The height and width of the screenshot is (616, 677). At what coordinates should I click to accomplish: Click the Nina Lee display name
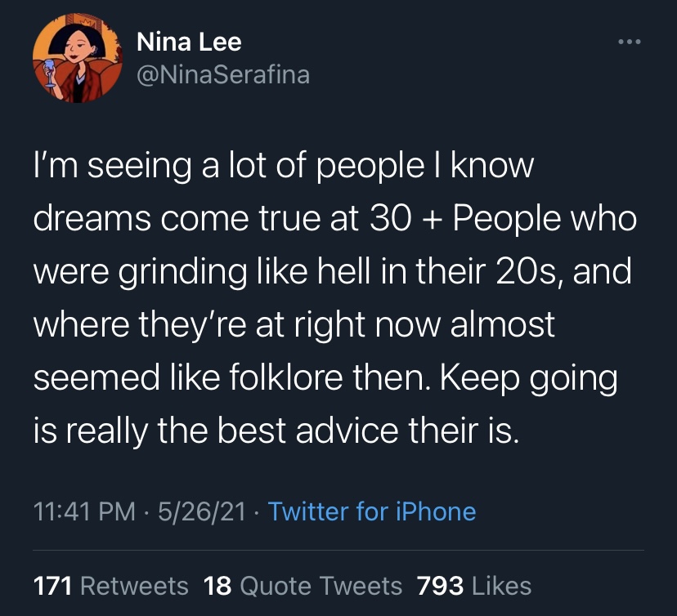tap(187, 41)
